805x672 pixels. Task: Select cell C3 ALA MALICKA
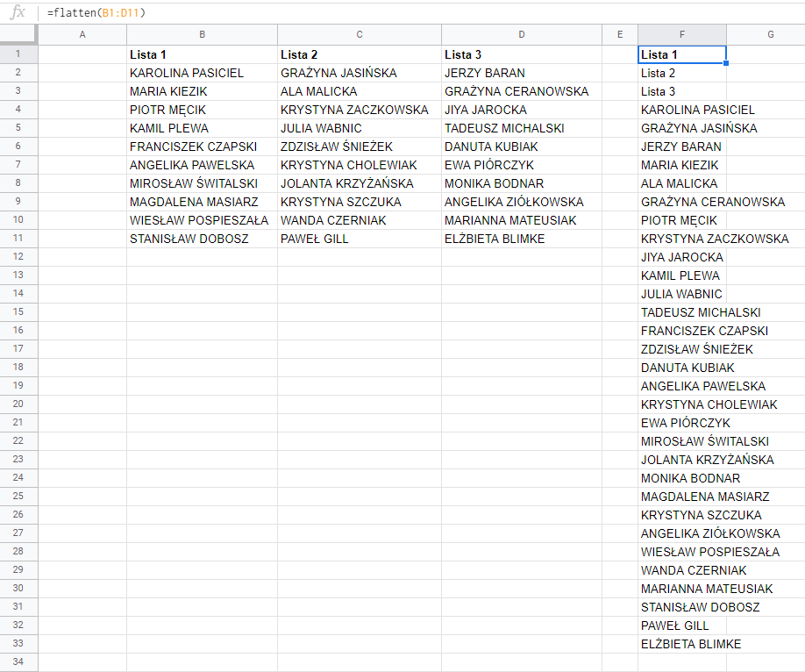coord(360,91)
